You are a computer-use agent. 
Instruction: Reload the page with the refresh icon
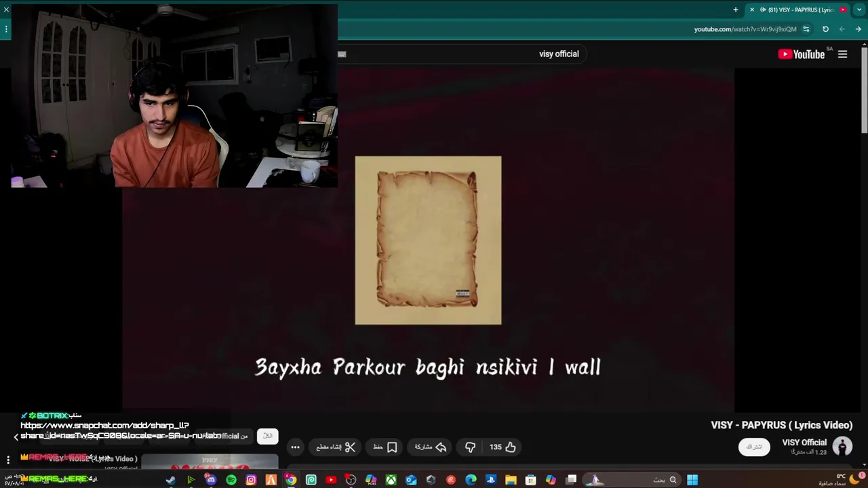click(x=825, y=29)
